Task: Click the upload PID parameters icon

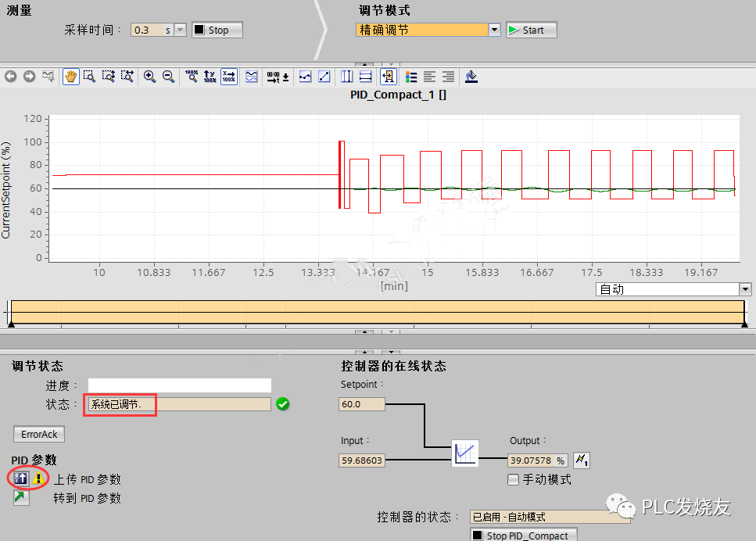Action: pyautogui.click(x=20, y=478)
